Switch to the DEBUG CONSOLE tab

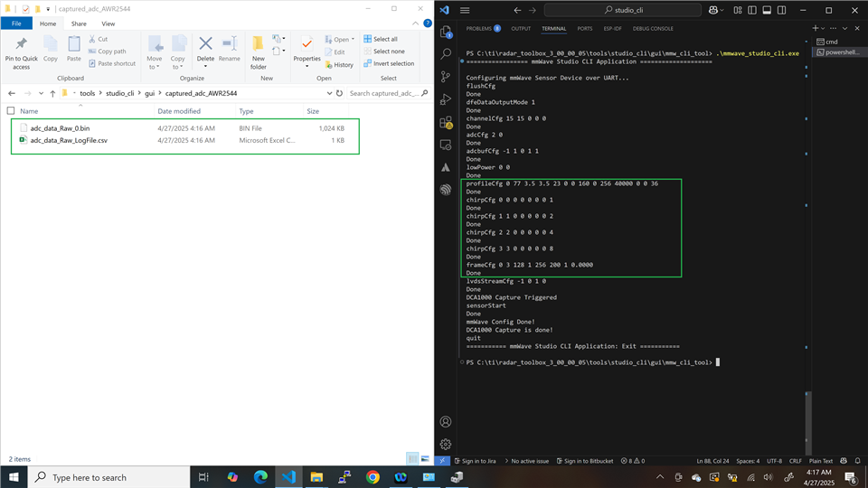[x=653, y=28]
